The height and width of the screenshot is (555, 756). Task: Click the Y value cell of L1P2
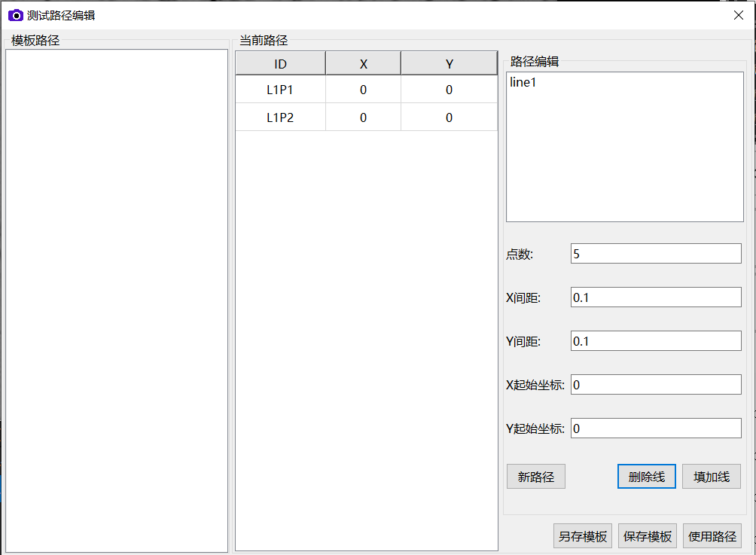(x=449, y=117)
